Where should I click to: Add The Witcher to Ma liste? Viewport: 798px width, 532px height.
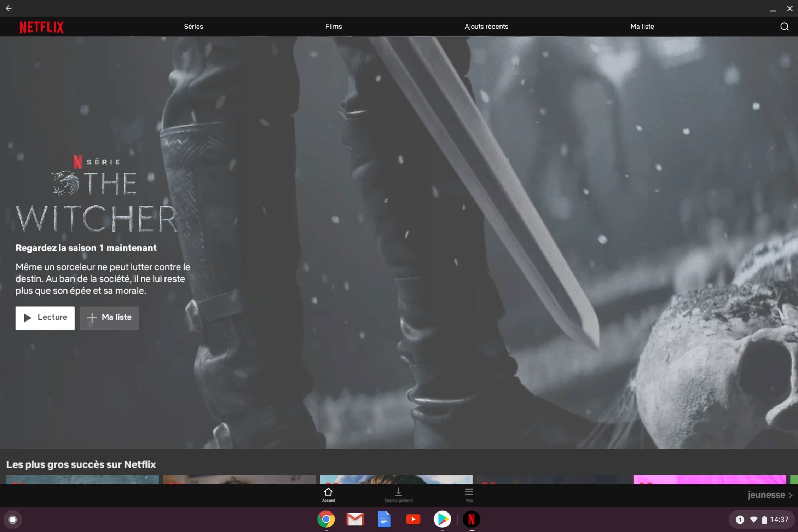point(109,318)
